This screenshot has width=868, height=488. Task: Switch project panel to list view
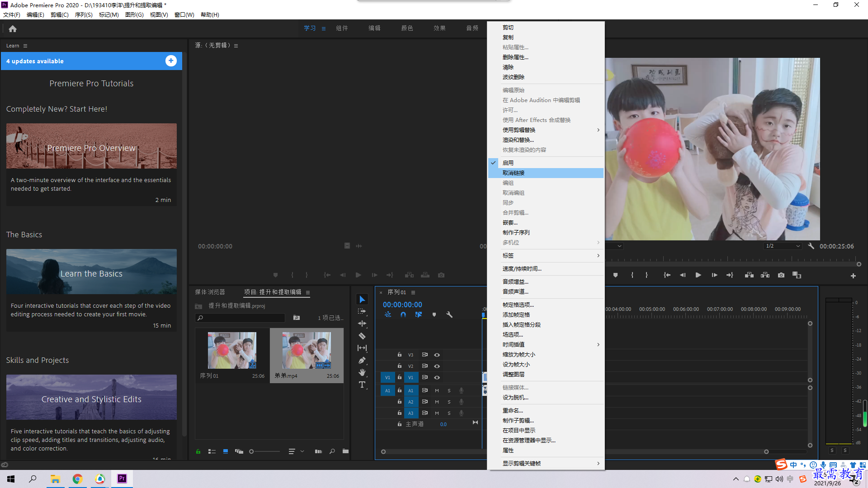coord(212,451)
